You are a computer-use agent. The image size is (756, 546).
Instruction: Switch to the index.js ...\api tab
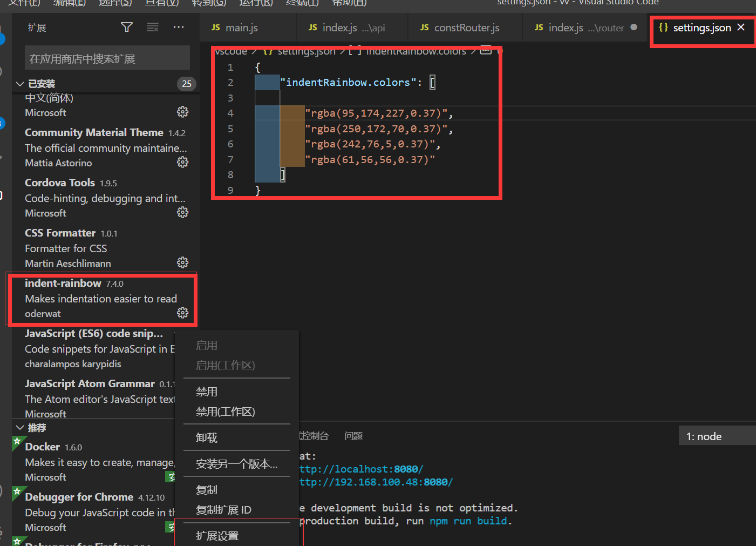pyautogui.click(x=352, y=28)
